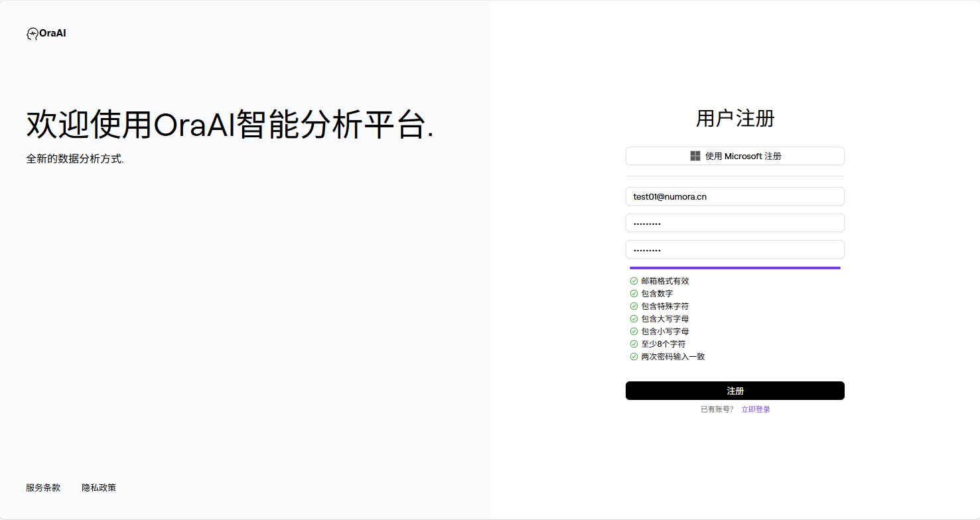Open the 隐私政策 policy
Viewport: 980px width, 520px height.
click(98, 487)
